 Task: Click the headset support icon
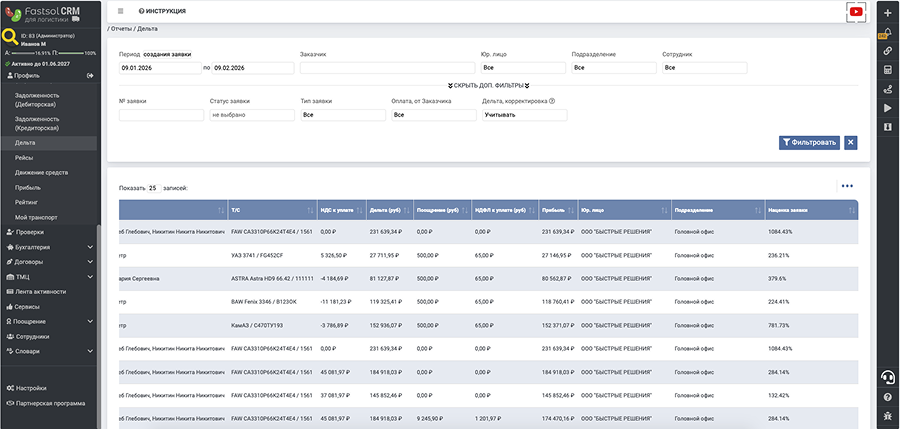tap(888, 376)
